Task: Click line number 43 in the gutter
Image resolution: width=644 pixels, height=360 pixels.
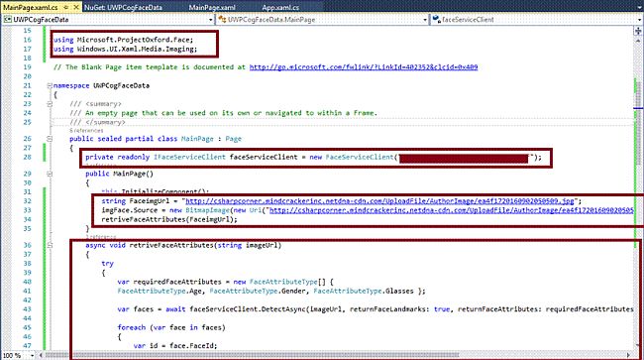Action: (x=27, y=309)
